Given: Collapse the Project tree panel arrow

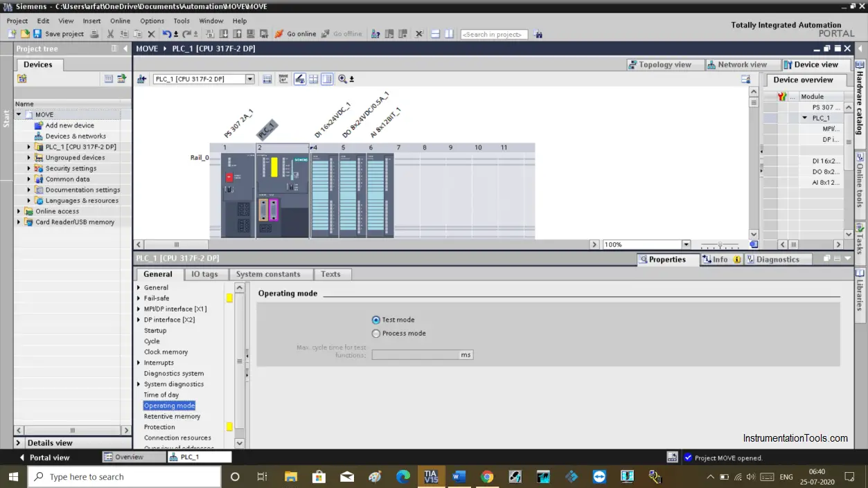Looking at the screenshot, I should point(125,48).
